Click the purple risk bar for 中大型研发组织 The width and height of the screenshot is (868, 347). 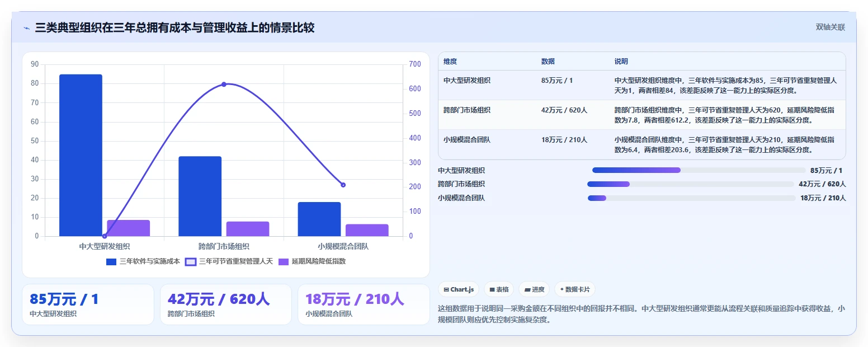(129, 228)
